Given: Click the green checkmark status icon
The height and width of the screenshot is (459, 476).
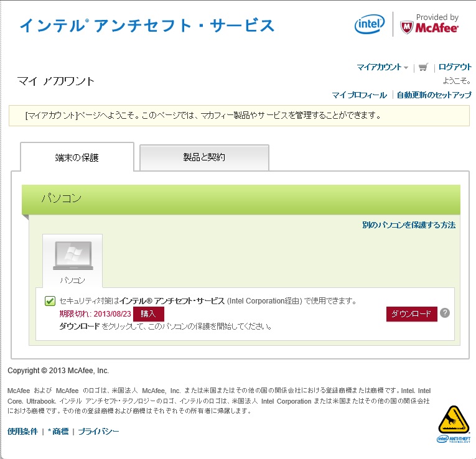Looking at the screenshot, I should point(50,301).
